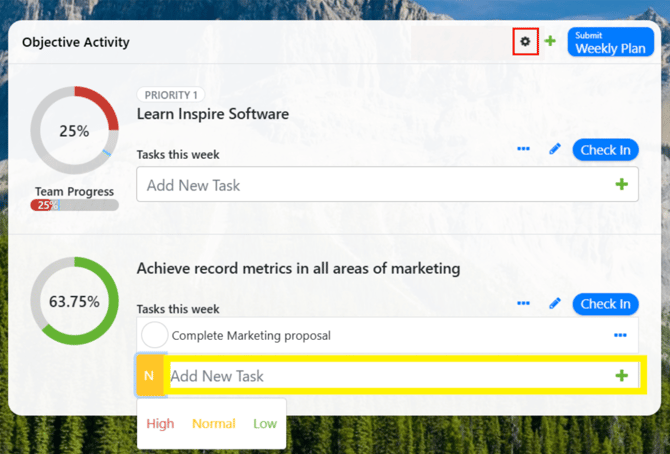The image size is (670, 454).
Task: Submit Weekly Plan
Action: coord(611,42)
